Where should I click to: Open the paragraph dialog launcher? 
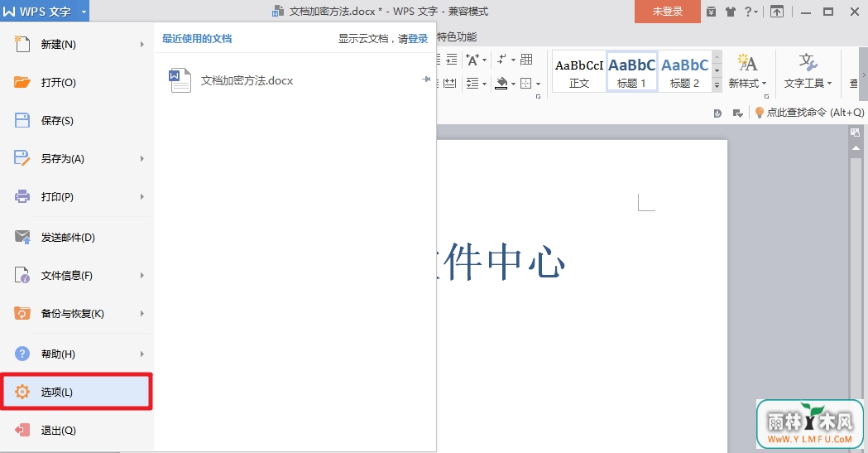tap(538, 97)
